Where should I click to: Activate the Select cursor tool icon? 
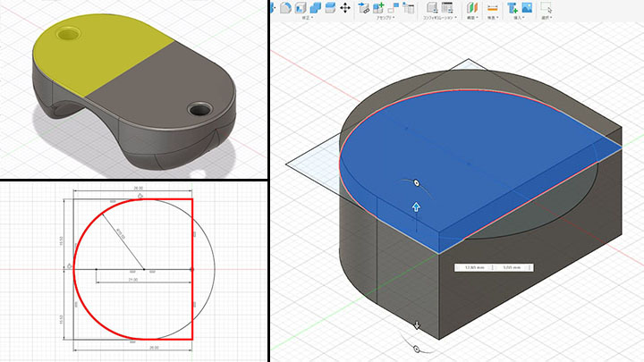pos(545,8)
